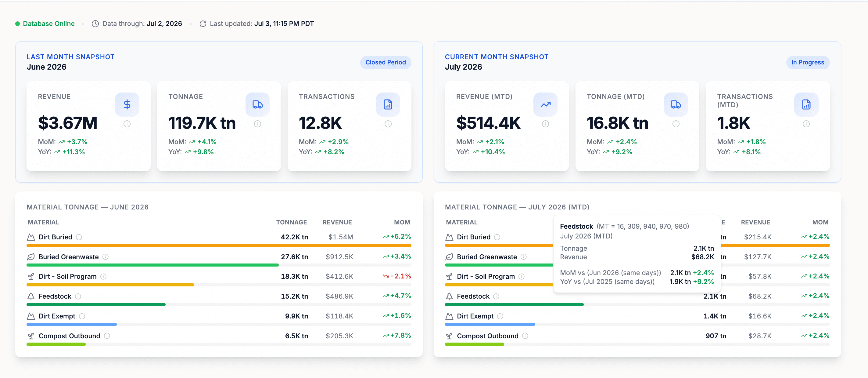868x378 pixels.
Task: Click the 27.6K tn Buried Greenwaste tonnage
Action: coord(294,257)
